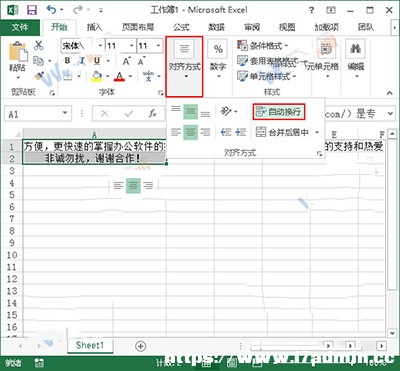Toggle bottom vertical alignment
The width and height of the screenshot is (400, 371).
[x=205, y=113]
